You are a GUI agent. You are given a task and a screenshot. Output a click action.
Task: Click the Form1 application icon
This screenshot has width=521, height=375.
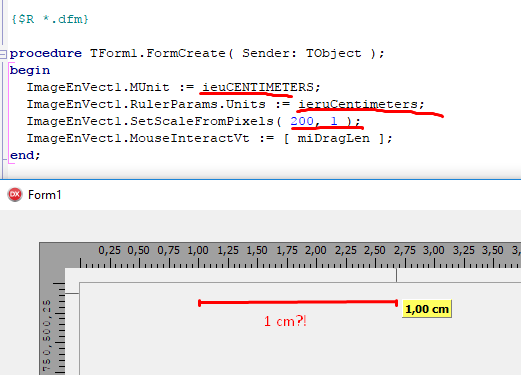(x=15, y=195)
